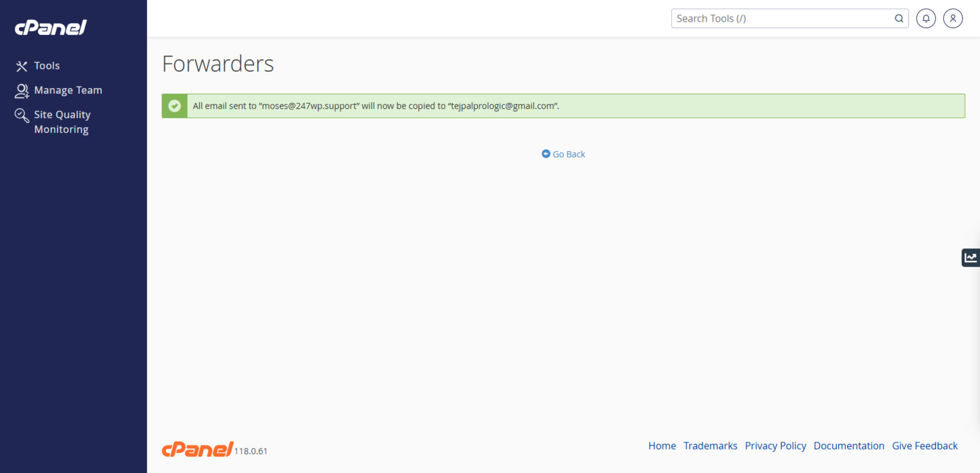Click the Home footer link
The width and height of the screenshot is (980, 473).
click(x=662, y=446)
